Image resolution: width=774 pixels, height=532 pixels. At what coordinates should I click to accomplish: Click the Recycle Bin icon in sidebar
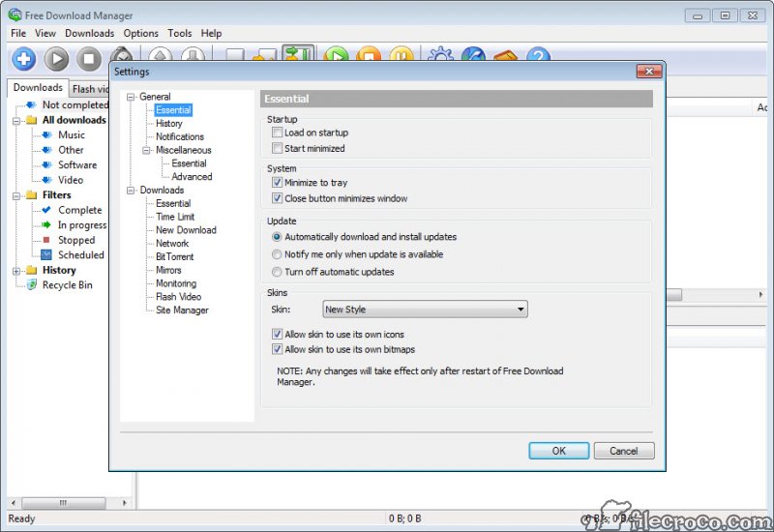pos(31,284)
